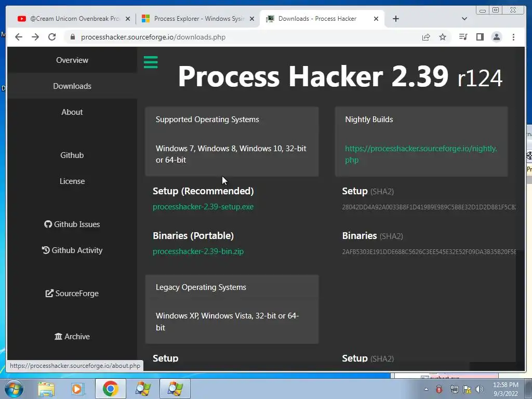The image size is (532, 399).
Task: Switch to the Process Explorer - Windows Sysinternals tab
Action: tap(198, 19)
